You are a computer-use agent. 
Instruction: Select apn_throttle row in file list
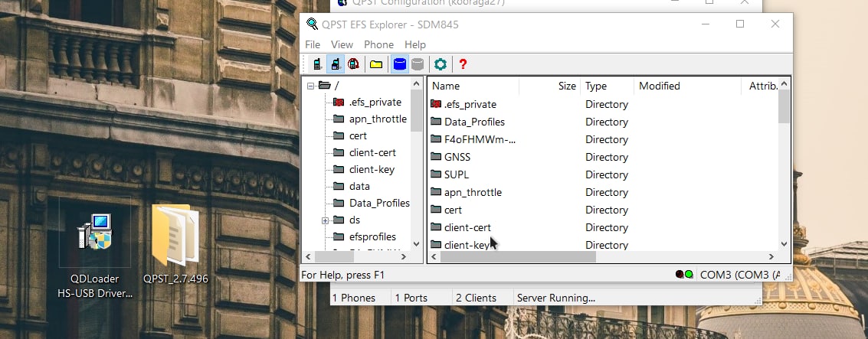(602, 192)
